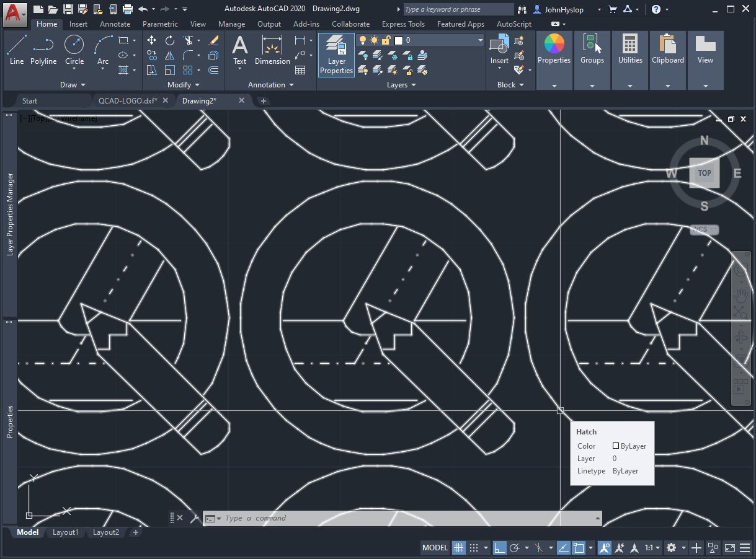Click the current layer color swatch
This screenshot has width=756, height=559.
[399, 40]
